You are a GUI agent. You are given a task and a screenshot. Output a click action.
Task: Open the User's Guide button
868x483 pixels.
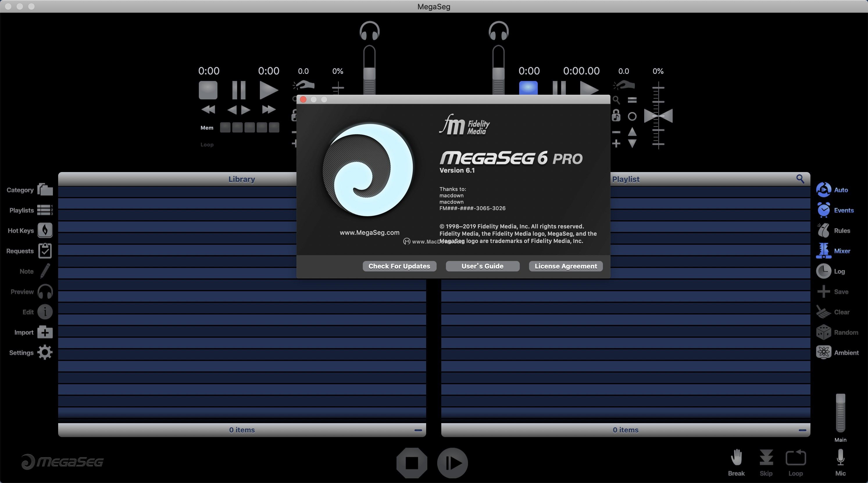point(483,266)
